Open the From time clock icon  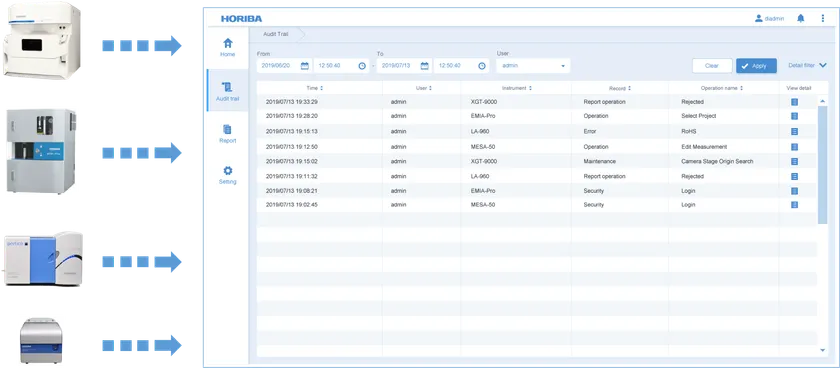(362, 66)
